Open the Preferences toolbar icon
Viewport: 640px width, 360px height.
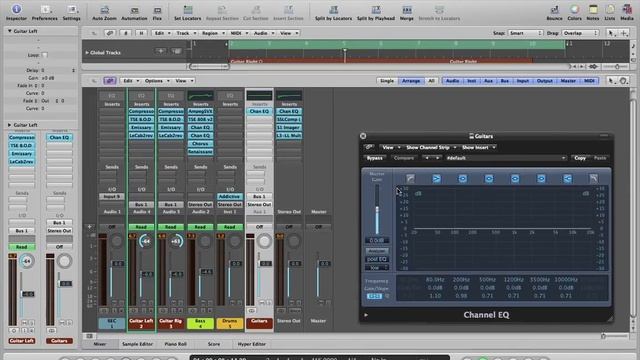tap(44, 12)
